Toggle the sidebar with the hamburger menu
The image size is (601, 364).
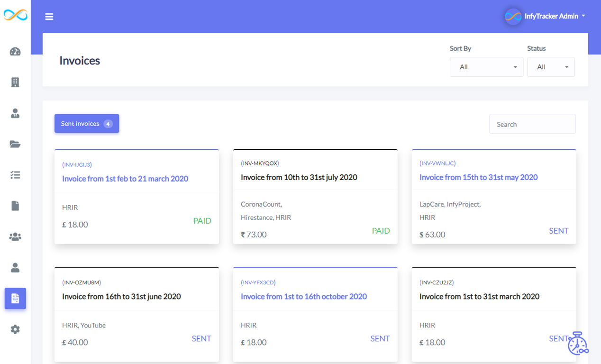[49, 16]
